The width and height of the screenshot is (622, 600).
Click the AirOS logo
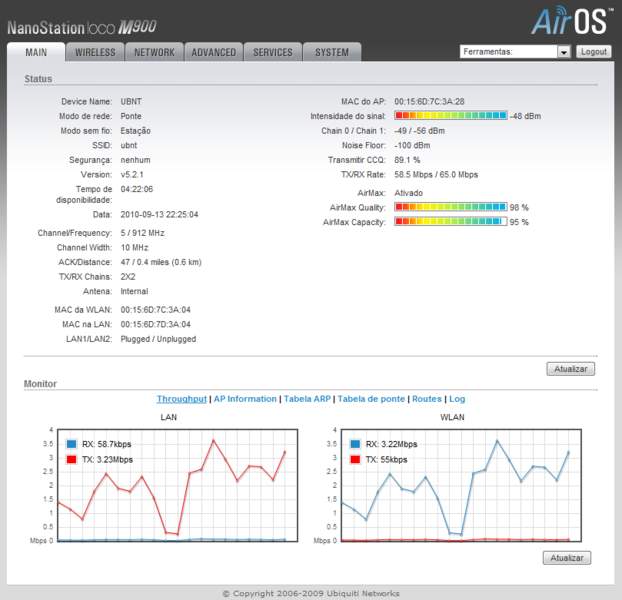click(x=570, y=21)
